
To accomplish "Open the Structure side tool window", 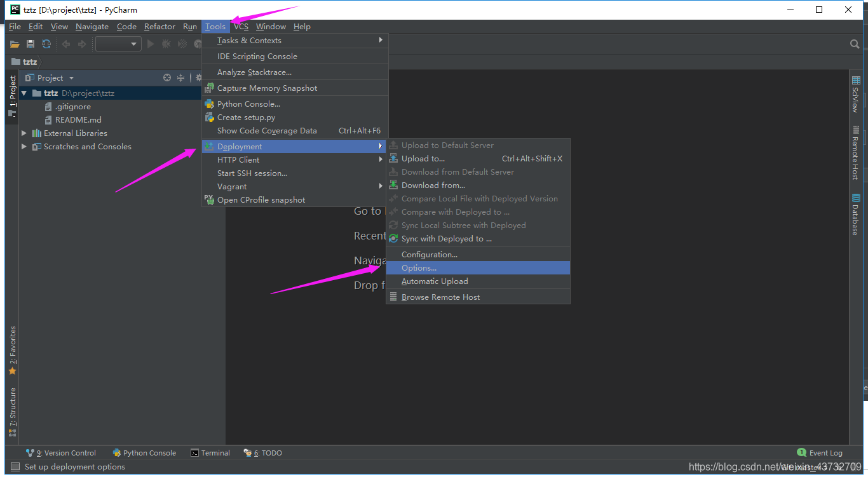I will click(x=12, y=412).
